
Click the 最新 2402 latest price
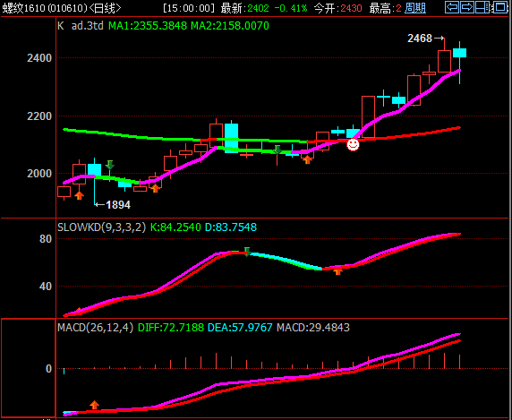244,8
